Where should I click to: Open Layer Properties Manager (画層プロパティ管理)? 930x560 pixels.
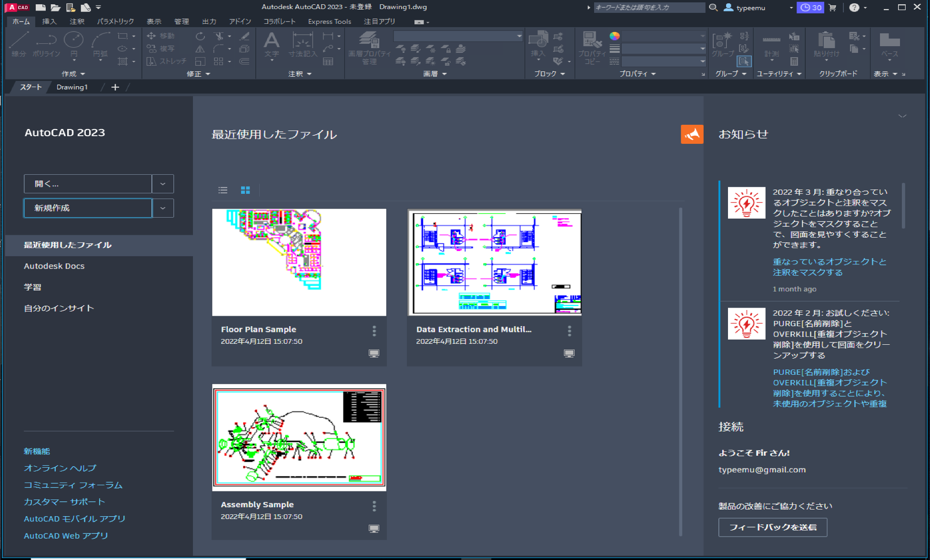(x=369, y=48)
